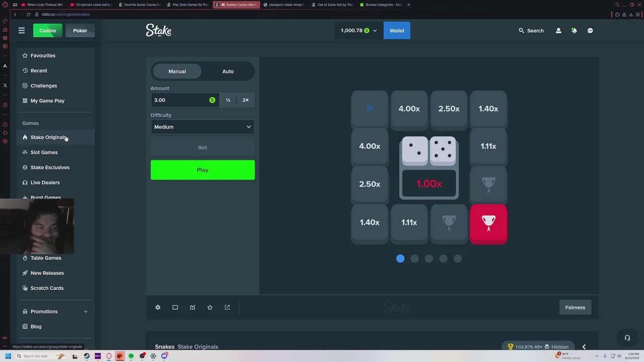Click the top-row 2.50x multiplier tile
This screenshot has height=362, width=644.
click(449, 109)
